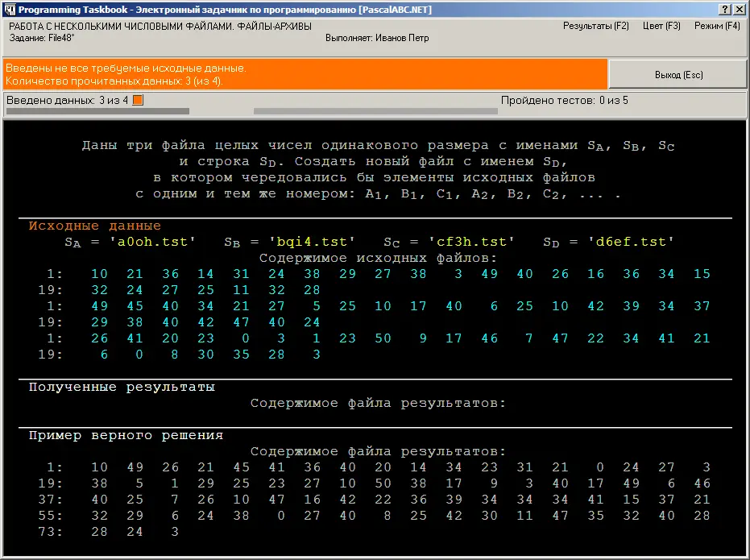Click row label '55:' in example solution
The width and height of the screenshot is (750, 560).
[50, 516]
